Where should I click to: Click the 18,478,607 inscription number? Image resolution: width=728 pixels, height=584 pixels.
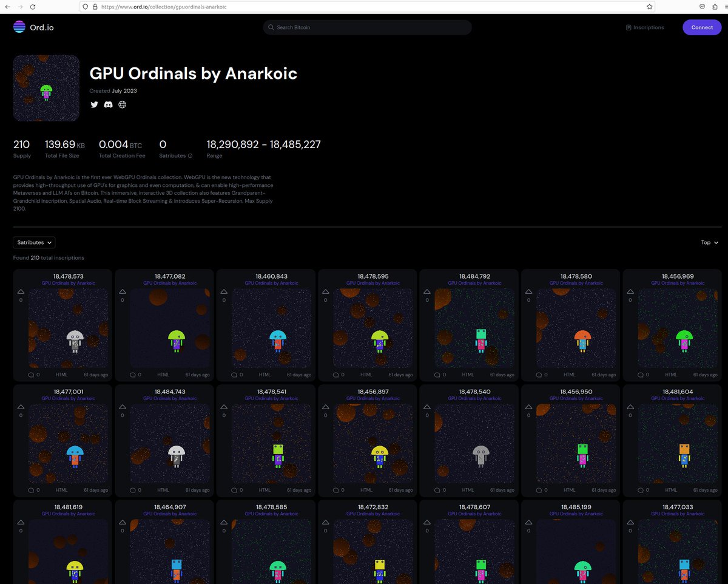tap(475, 507)
